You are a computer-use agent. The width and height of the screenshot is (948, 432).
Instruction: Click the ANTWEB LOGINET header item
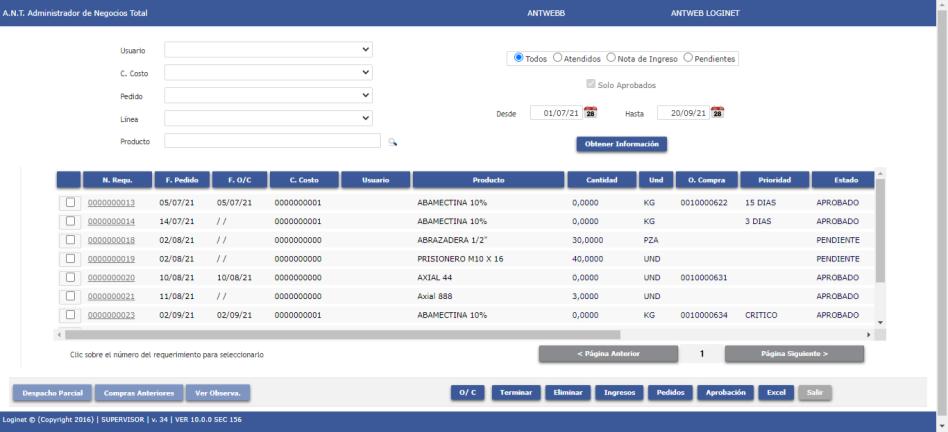705,13
